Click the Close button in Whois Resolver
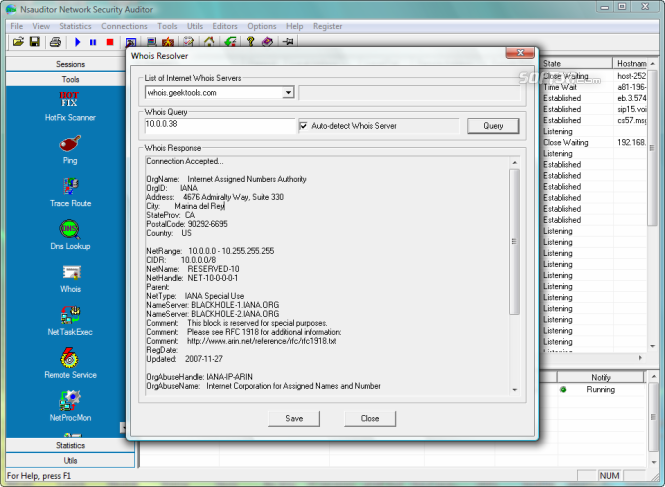 [370, 419]
